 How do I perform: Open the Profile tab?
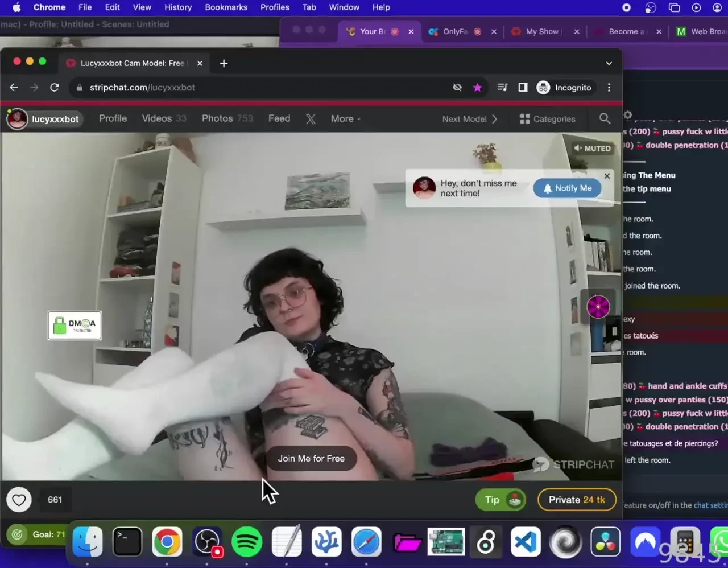pos(113,118)
